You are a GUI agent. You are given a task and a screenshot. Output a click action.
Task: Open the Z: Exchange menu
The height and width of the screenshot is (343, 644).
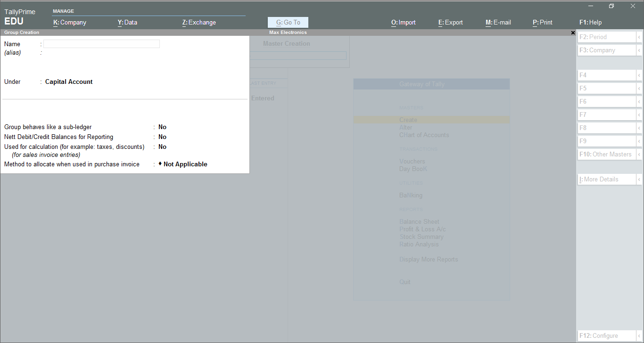pyautogui.click(x=199, y=22)
